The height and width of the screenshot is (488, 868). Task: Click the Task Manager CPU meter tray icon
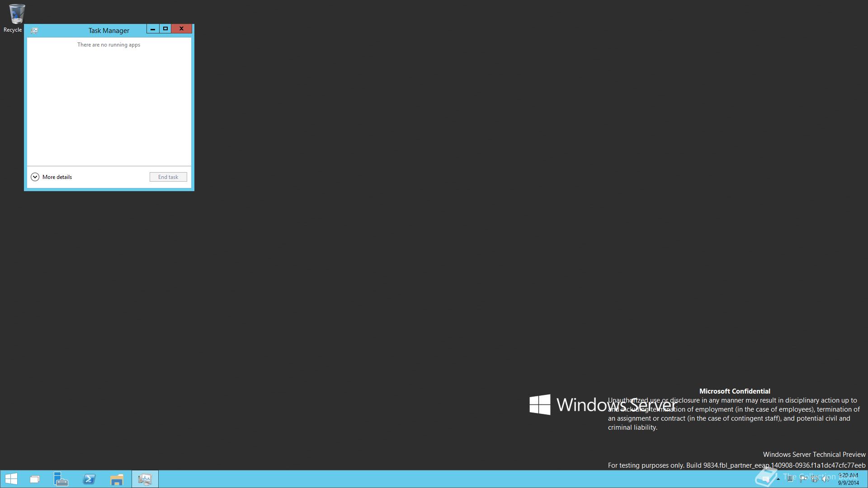[790, 479]
